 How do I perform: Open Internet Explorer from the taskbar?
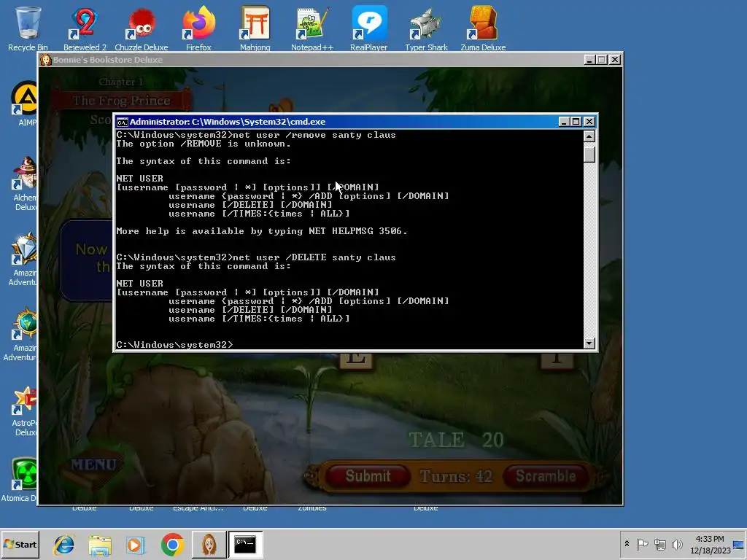tap(63, 544)
